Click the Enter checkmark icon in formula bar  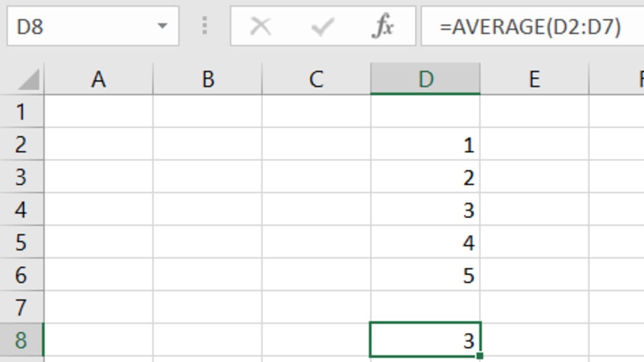tap(322, 26)
